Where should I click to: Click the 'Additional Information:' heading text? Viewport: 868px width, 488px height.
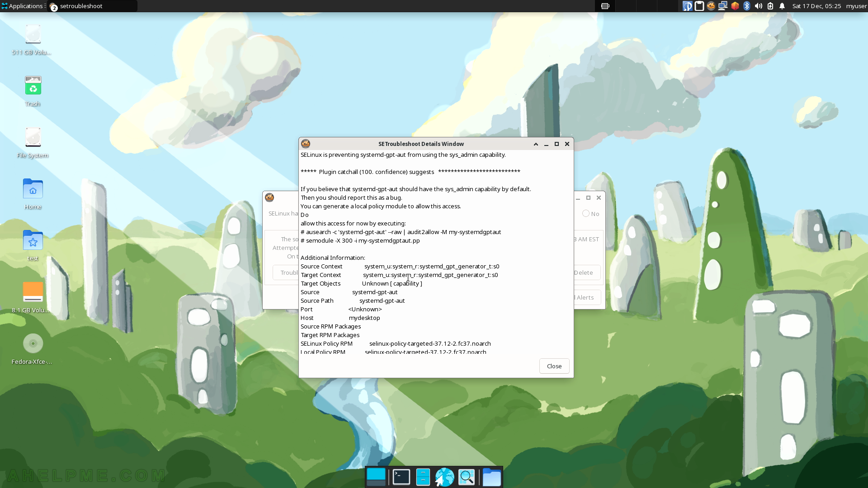click(x=333, y=258)
